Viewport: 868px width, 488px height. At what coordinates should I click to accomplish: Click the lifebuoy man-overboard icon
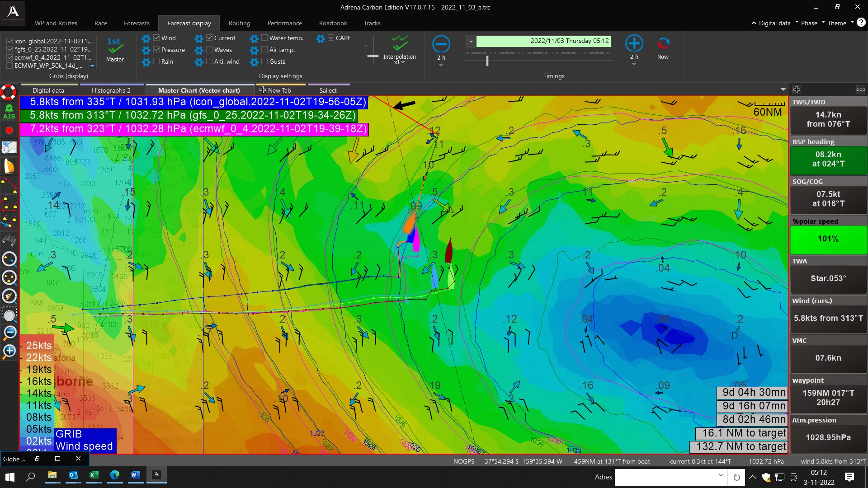[9, 92]
